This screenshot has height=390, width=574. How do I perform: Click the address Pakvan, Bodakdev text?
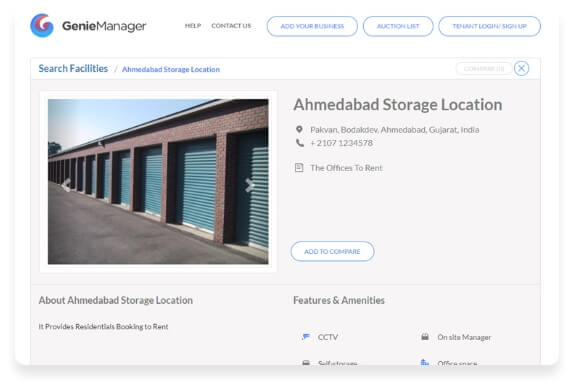tap(395, 130)
